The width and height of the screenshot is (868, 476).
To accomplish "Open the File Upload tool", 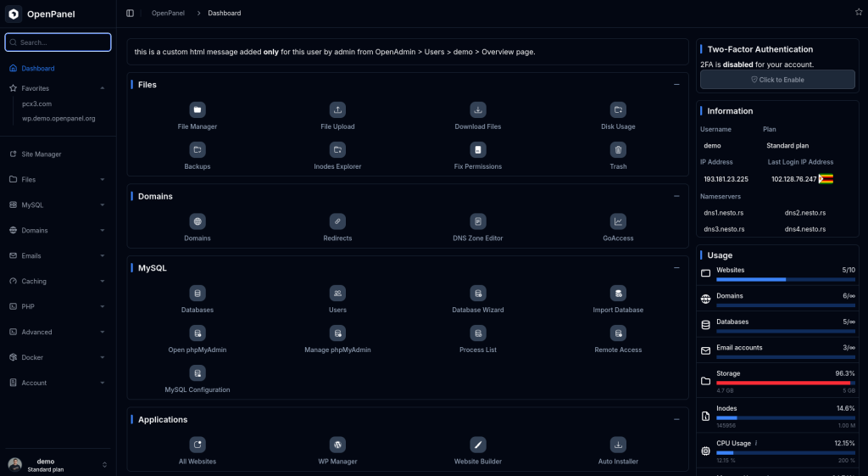I will point(337,110).
